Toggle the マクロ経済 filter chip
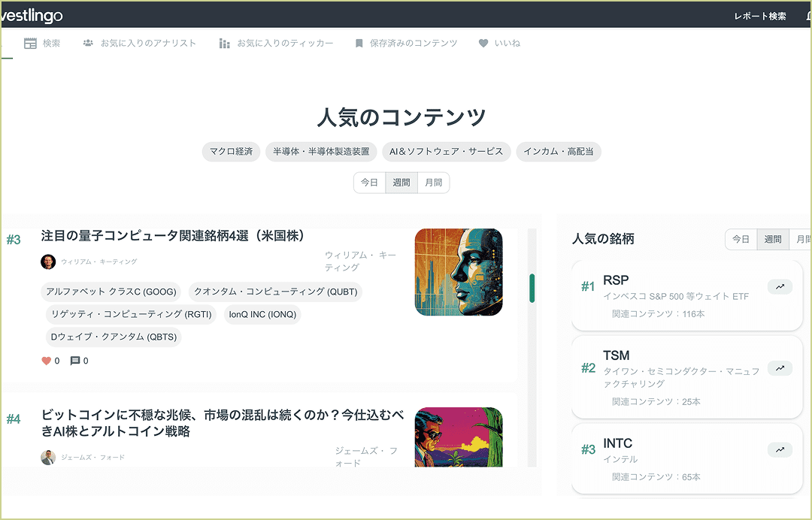This screenshot has height=520, width=812. (x=231, y=151)
